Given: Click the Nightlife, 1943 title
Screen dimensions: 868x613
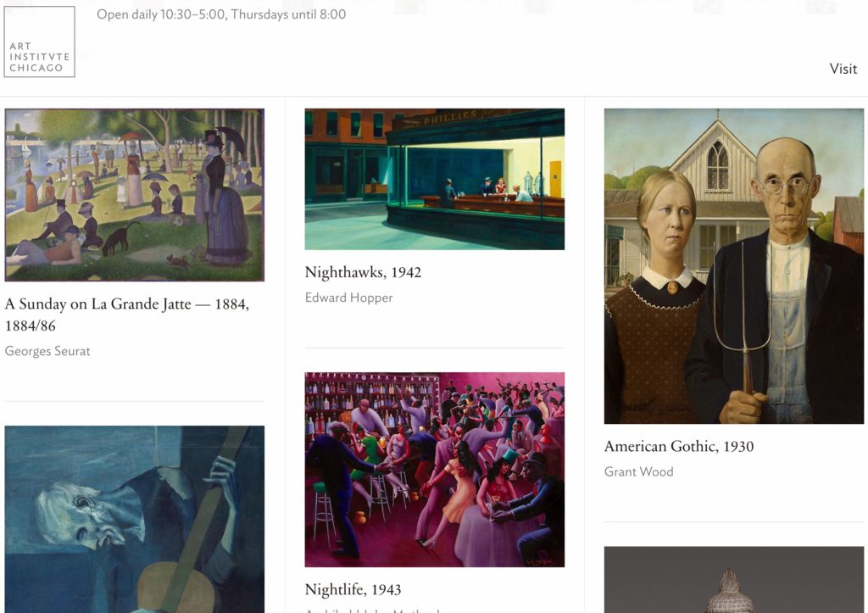Looking at the screenshot, I should click(353, 590).
